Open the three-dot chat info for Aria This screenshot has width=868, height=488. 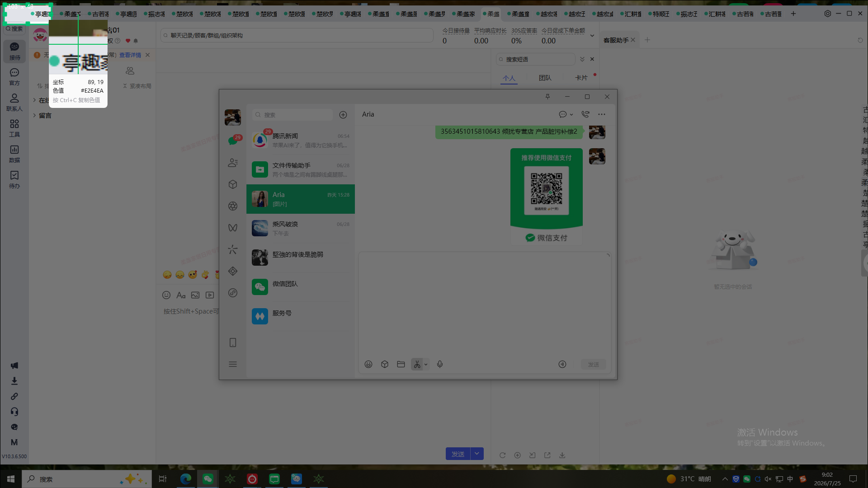point(602,114)
